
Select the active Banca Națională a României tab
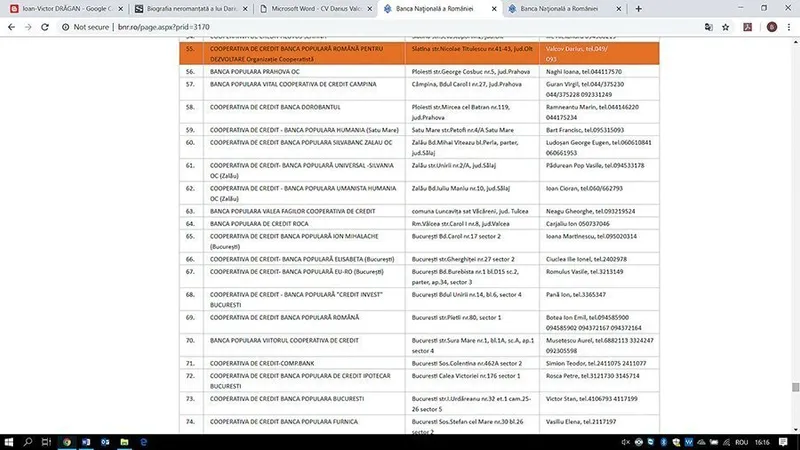[x=439, y=9]
